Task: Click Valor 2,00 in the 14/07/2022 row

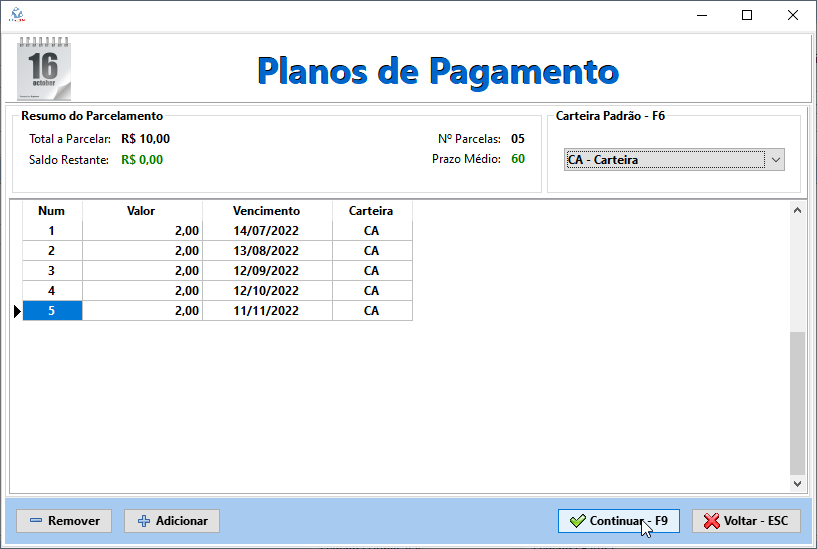Action: tap(142, 231)
